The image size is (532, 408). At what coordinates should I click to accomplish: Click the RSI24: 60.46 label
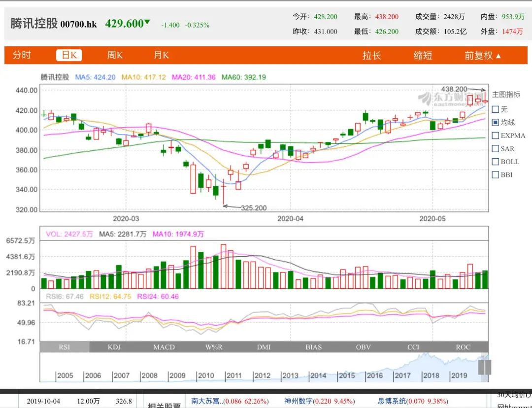[158, 296]
